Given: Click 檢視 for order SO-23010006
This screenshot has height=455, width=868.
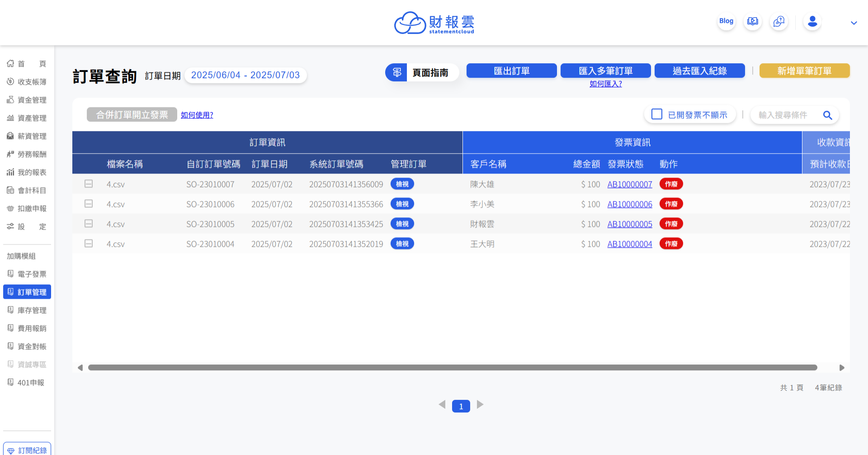Looking at the screenshot, I should [x=402, y=204].
